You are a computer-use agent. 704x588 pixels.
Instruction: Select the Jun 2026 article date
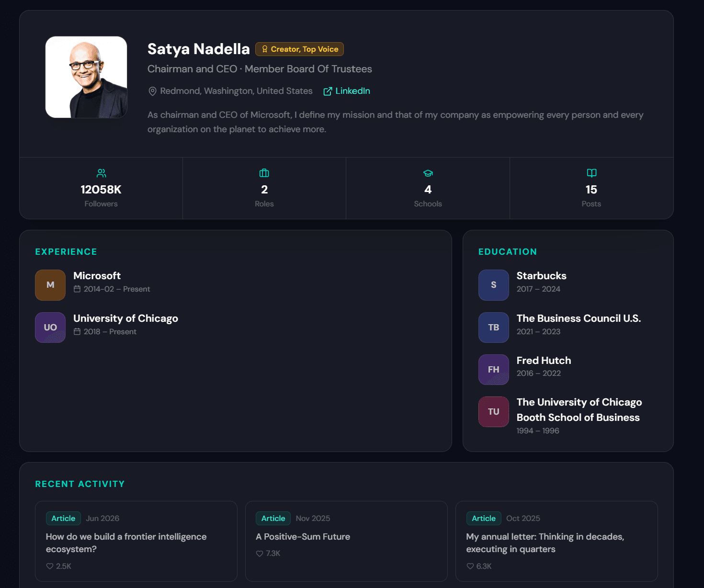tap(102, 519)
